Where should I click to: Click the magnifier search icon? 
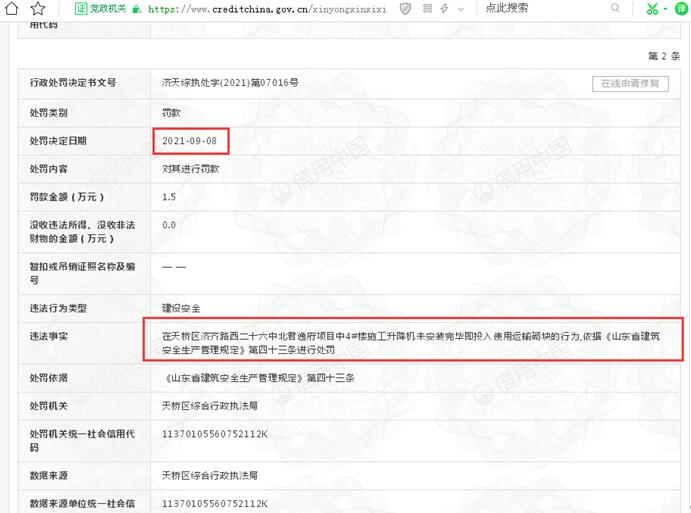coord(615,8)
